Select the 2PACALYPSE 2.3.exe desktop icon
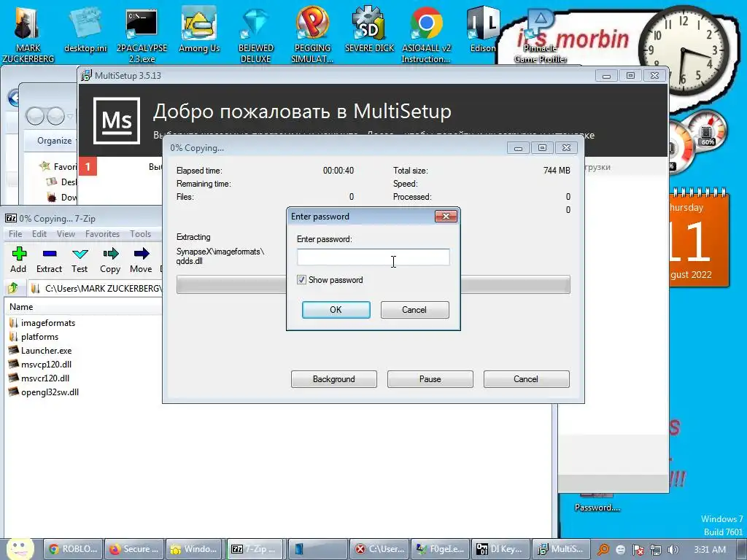 pos(142,34)
